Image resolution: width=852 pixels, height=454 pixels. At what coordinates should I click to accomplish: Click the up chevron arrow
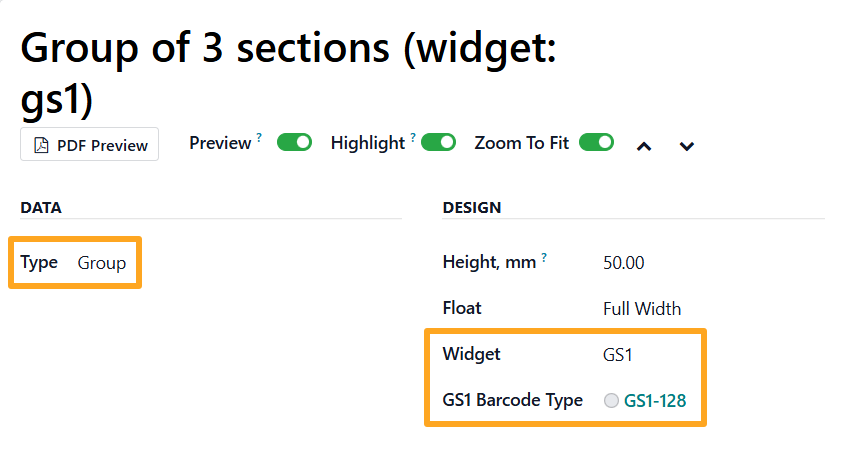[x=645, y=146]
